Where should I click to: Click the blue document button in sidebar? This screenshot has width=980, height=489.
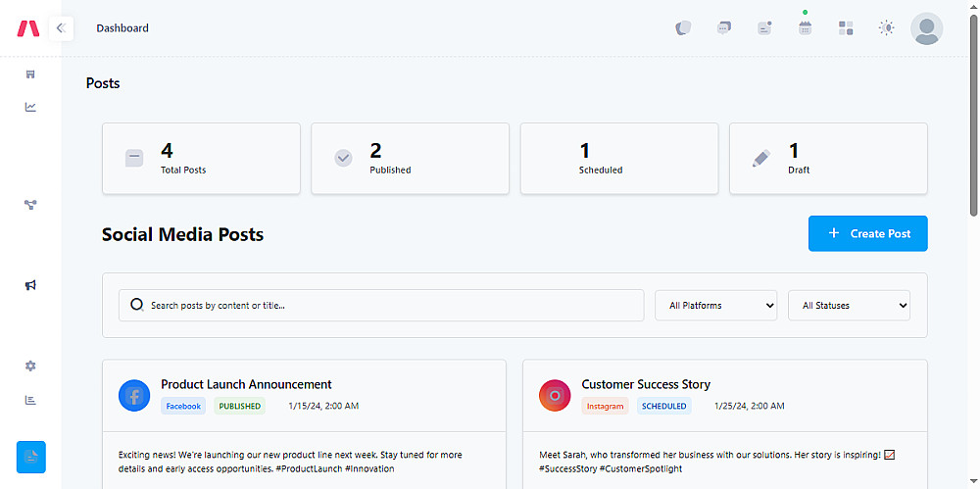pos(31,457)
